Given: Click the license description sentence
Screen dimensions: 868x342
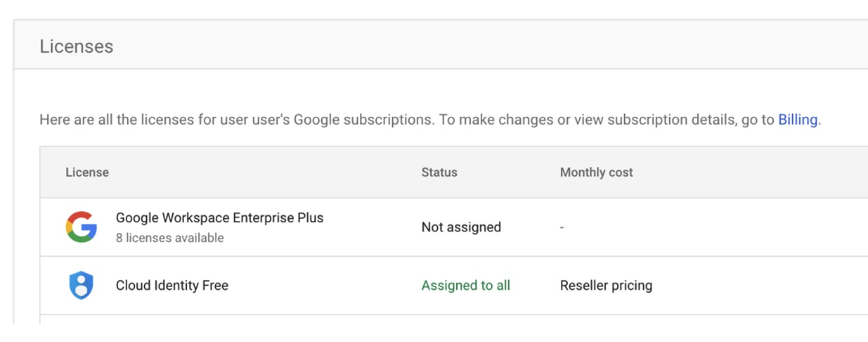Looking at the screenshot, I should [x=430, y=120].
